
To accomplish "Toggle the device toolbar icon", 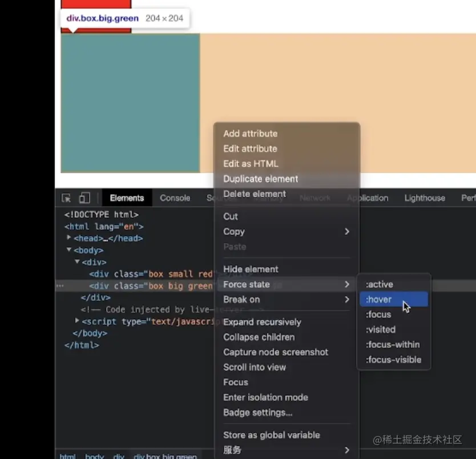I will click(x=84, y=198).
